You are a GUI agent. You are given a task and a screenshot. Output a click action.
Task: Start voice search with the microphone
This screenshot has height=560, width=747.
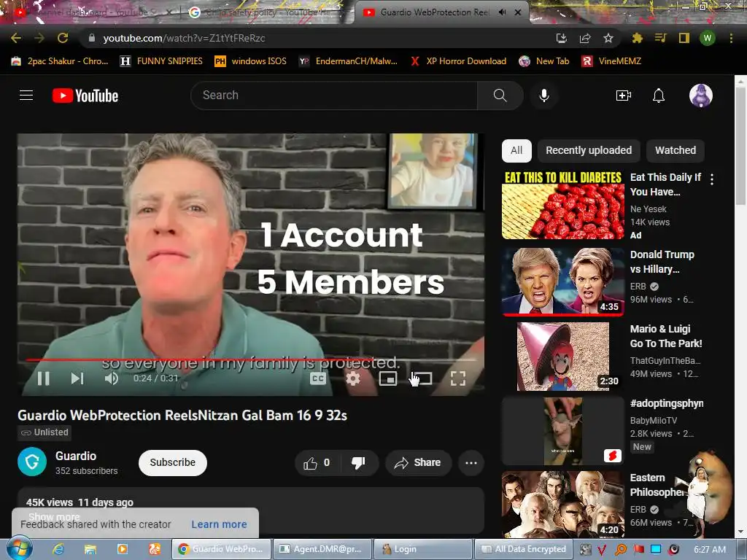click(x=544, y=96)
